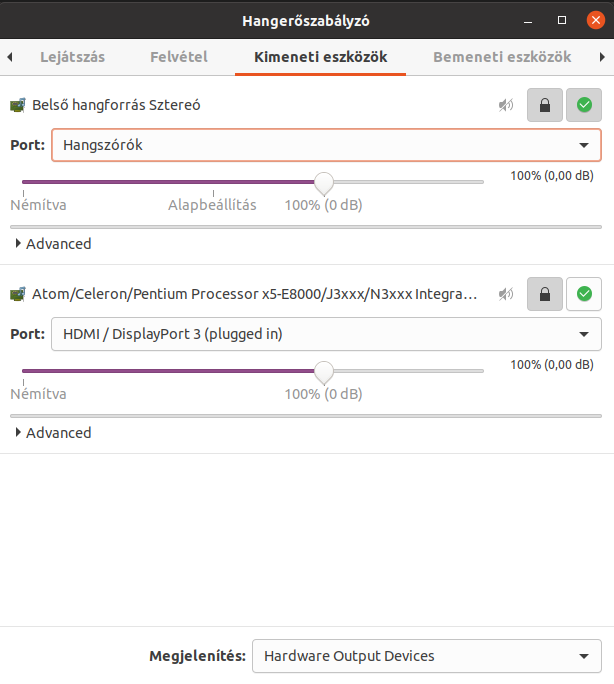The width and height of the screenshot is (614, 684).
Task: Open the Hardware Output Devices display dropdown
Action: click(427, 656)
